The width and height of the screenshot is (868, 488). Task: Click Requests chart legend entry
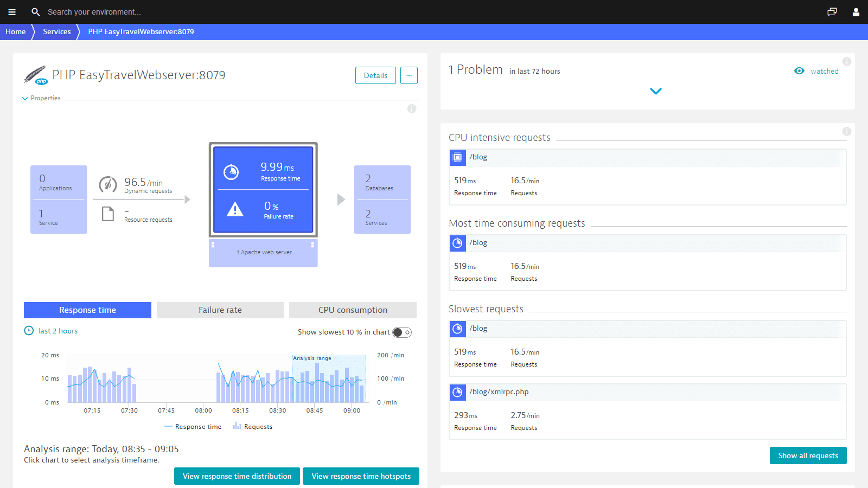[253, 427]
